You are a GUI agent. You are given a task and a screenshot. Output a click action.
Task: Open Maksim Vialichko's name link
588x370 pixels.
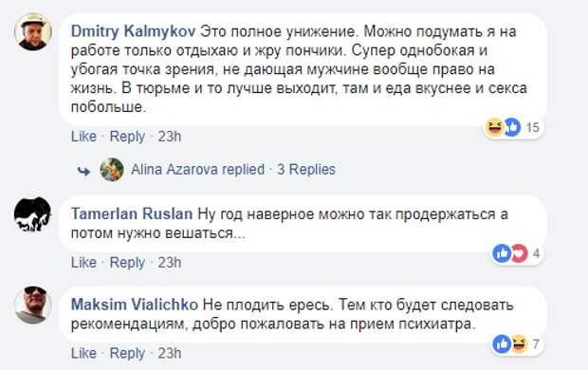tap(135, 305)
